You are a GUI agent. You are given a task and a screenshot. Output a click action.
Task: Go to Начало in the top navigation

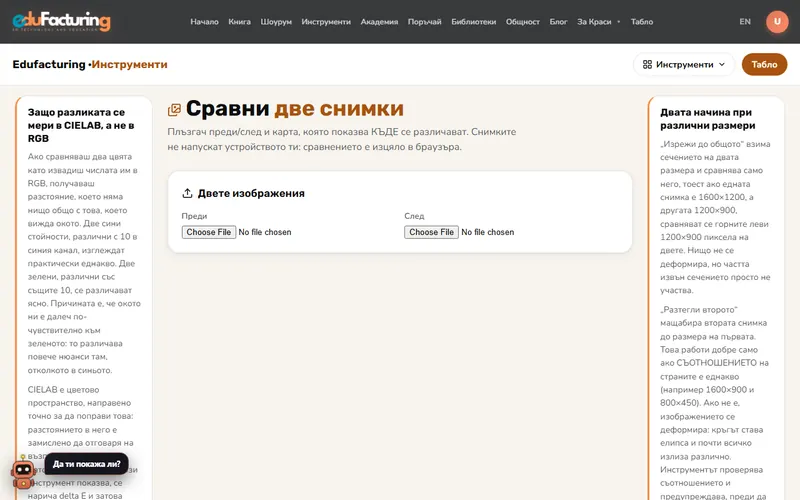pos(204,21)
